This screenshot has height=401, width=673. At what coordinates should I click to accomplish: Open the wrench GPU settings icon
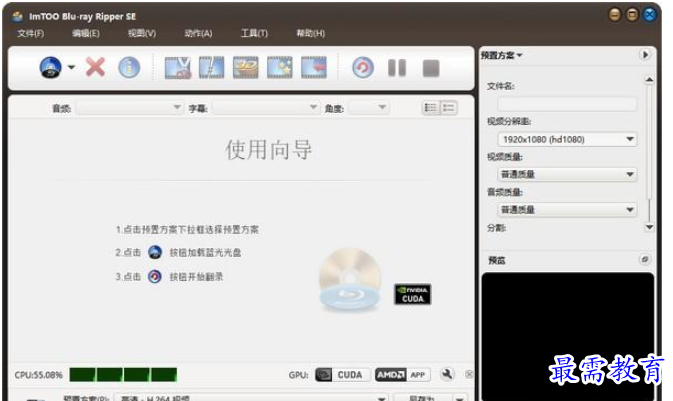coord(447,374)
